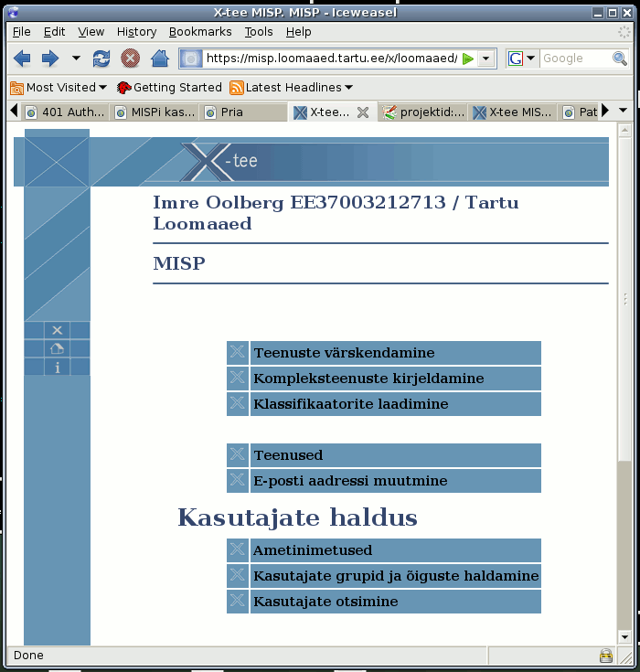Viewport: 640px width, 672px height.
Task: Switch to the MISPi kas... tab
Action: (x=155, y=112)
